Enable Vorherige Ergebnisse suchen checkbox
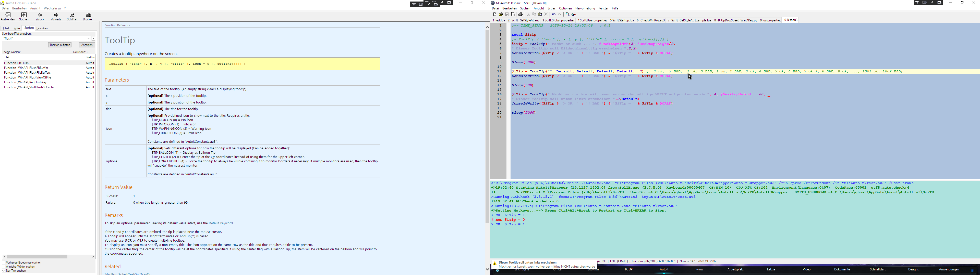The image size is (980, 275). coord(4,263)
